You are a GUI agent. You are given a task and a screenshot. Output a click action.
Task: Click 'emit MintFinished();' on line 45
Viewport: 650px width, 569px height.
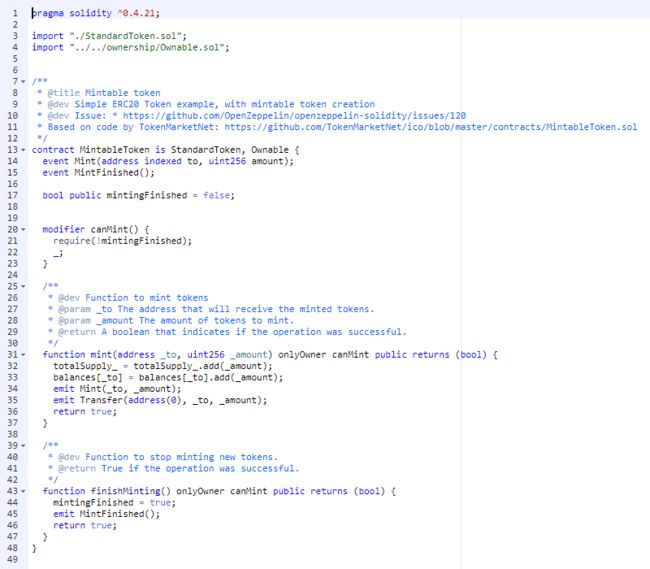pos(107,514)
